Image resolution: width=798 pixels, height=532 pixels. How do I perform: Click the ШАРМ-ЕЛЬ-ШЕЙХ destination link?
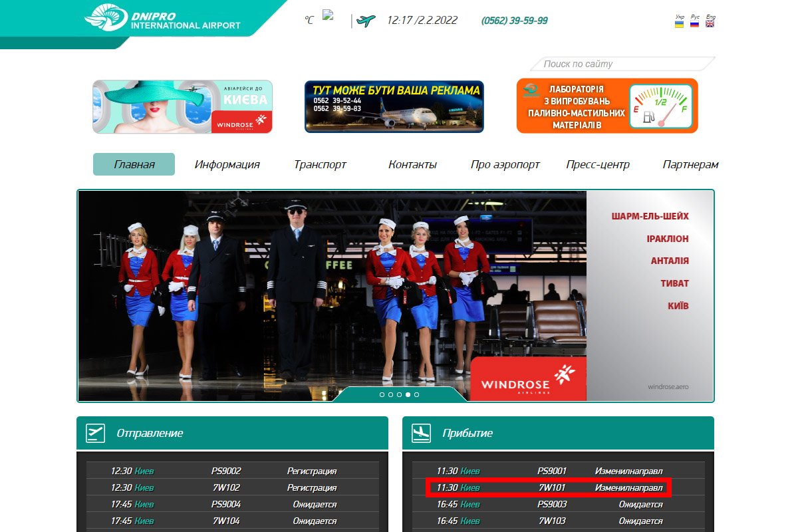pos(650,216)
